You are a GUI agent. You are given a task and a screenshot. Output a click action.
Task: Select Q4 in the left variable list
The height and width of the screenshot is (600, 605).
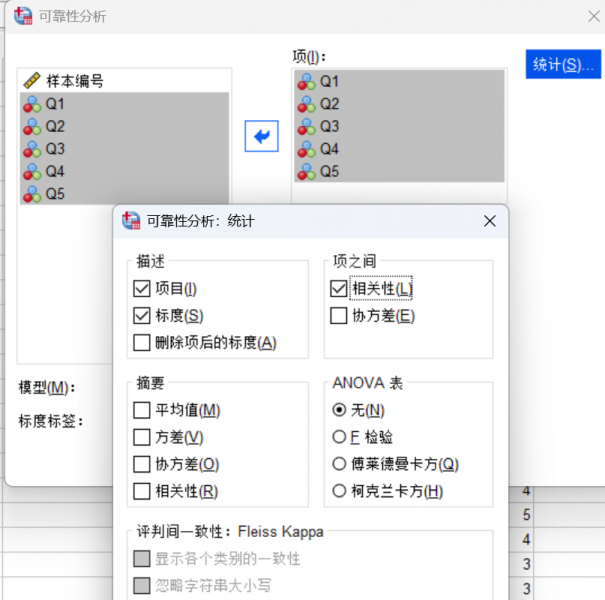[124, 171]
